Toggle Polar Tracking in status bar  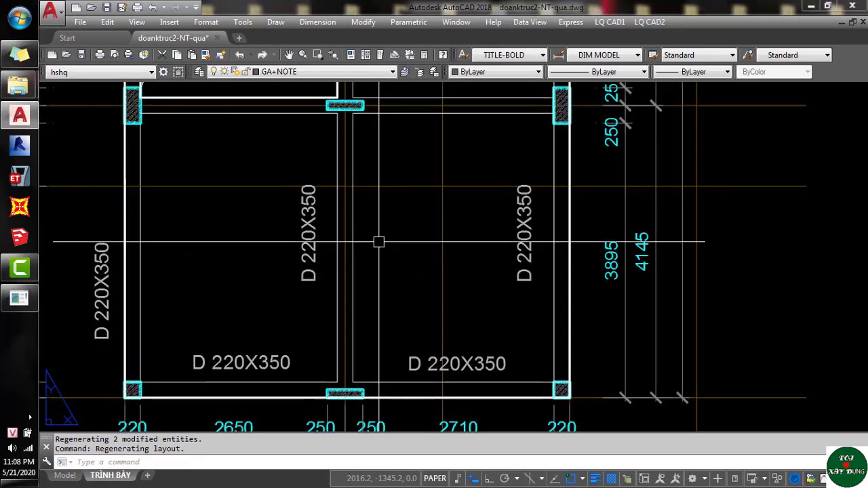504,479
